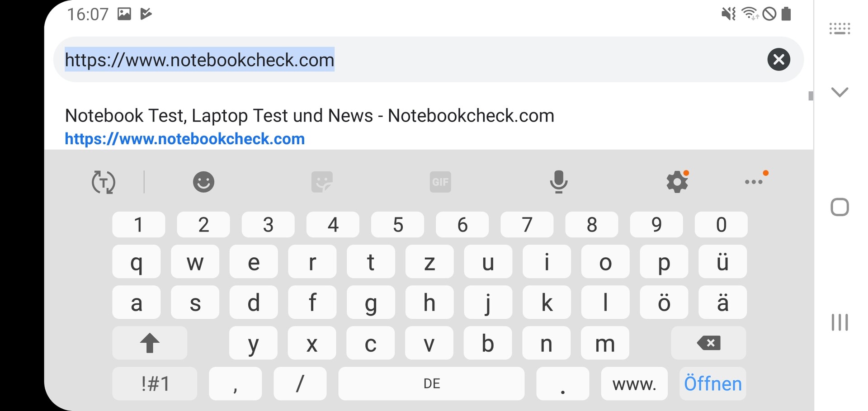Show more keyboard options (three dots)

click(x=754, y=182)
